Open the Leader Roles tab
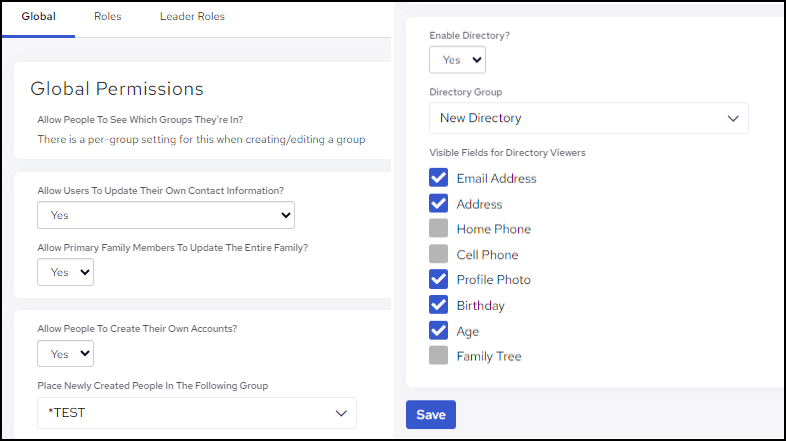Viewport: 786px width, 441px height. (192, 17)
